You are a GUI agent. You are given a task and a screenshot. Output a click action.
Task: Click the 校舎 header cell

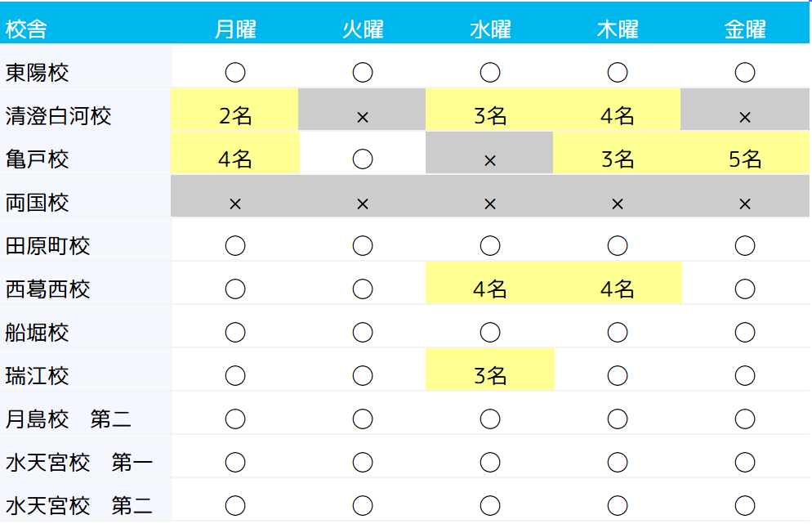26,29
